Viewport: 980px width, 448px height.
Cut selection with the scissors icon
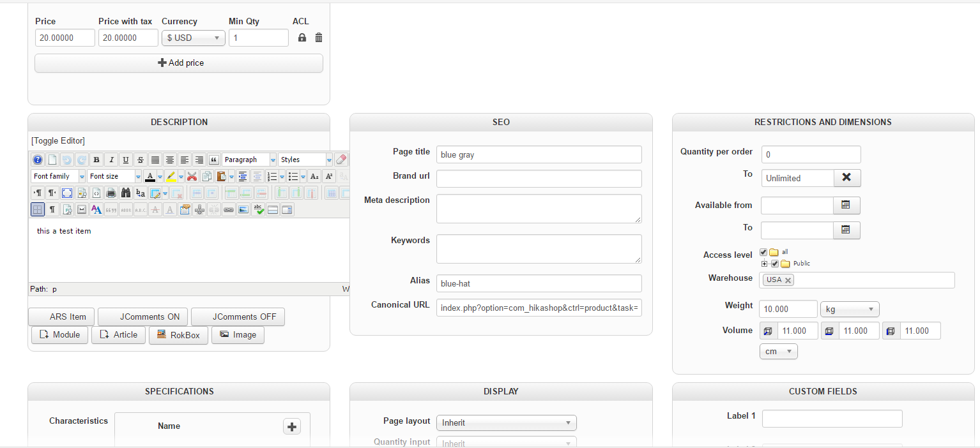coord(192,176)
